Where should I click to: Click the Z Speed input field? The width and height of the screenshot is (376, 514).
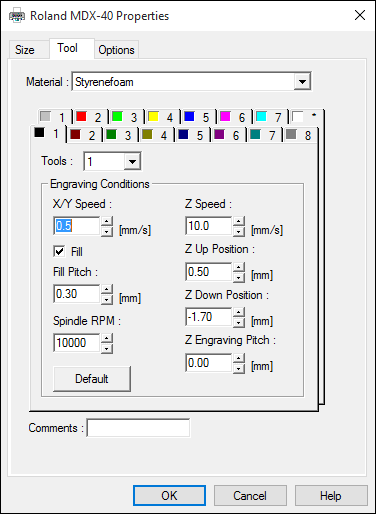pyautogui.click(x=209, y=226)
